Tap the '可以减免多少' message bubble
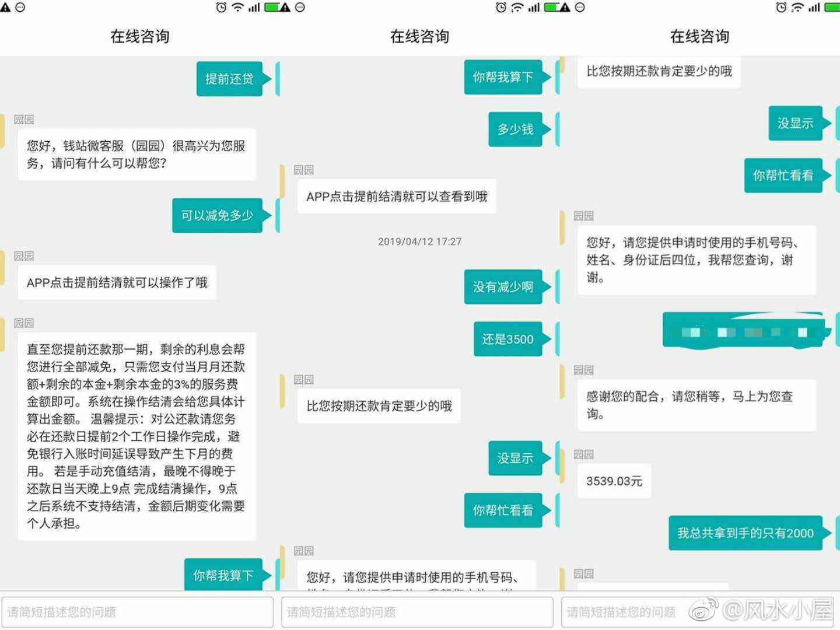 (217, 215)
